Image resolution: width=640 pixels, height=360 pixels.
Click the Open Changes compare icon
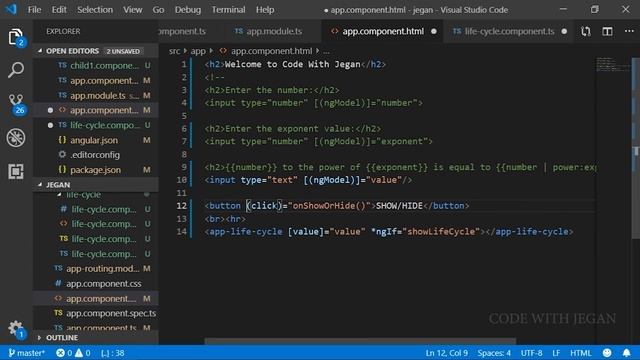click(586, 31)
